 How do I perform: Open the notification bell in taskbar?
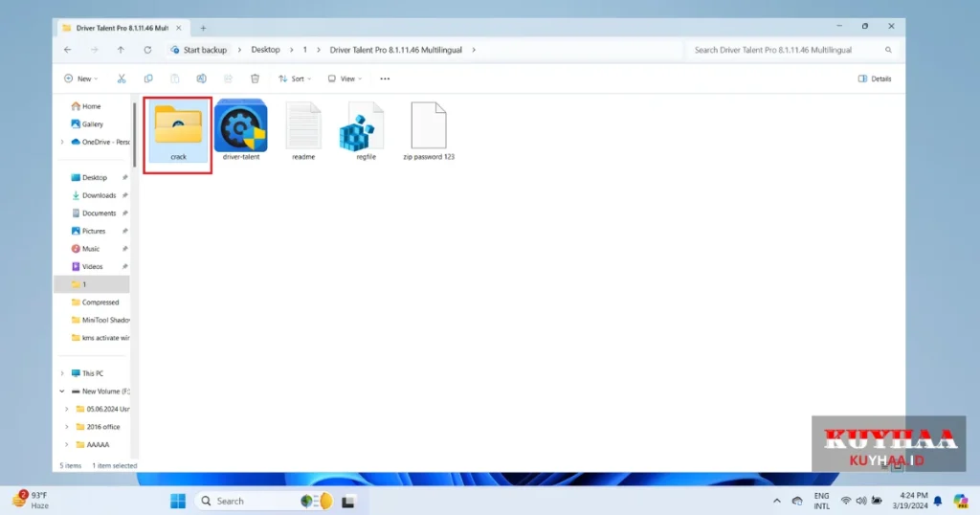tap(938, 501)
